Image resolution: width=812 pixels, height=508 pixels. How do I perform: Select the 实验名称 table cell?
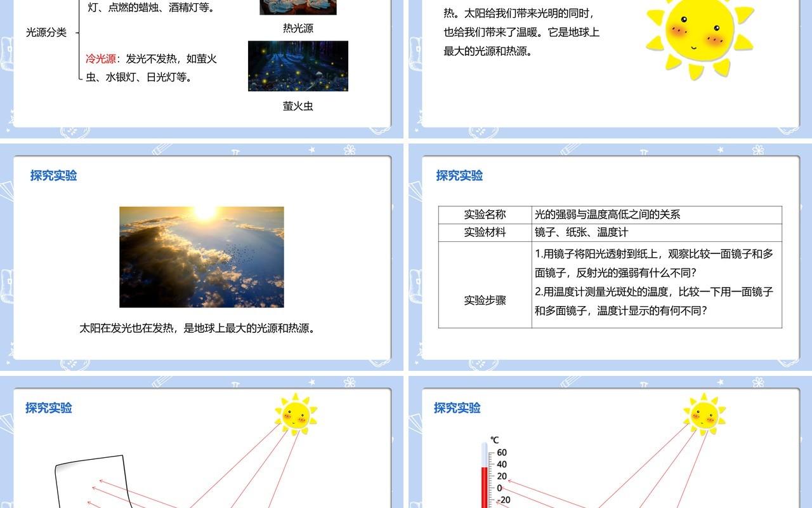pos(485,215)
